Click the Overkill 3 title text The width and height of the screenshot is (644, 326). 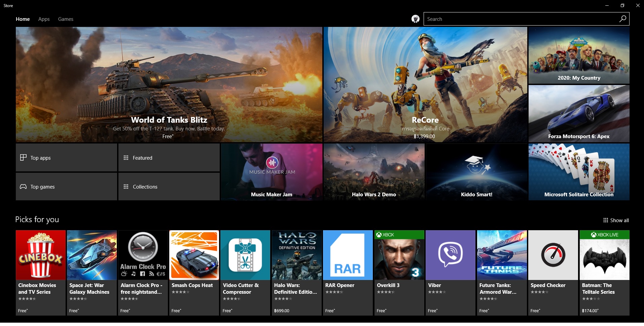coord(388,285)
